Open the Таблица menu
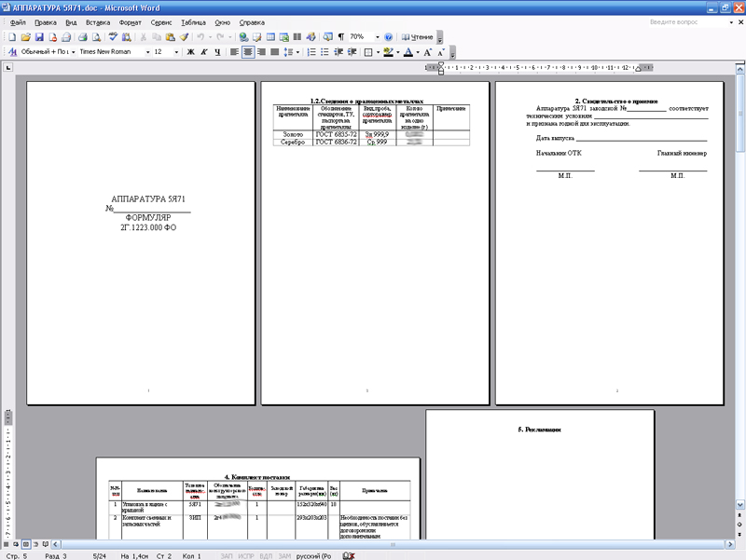 [x=193, y=21]
